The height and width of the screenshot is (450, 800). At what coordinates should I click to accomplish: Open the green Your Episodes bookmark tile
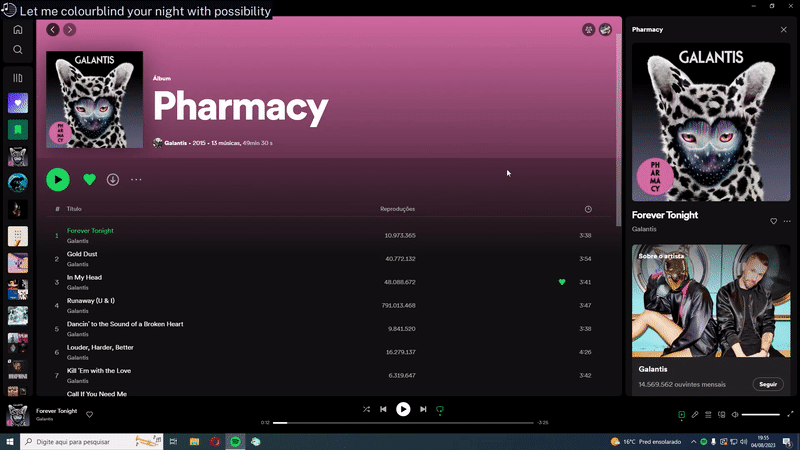pyautogui.click(x=18, y=130)
